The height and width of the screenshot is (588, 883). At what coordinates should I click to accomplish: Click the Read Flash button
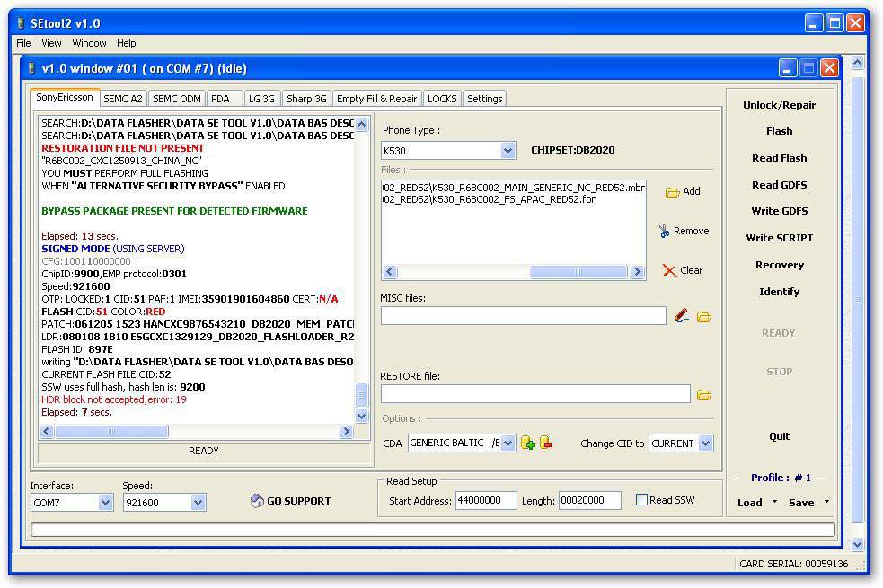[779, 158]
